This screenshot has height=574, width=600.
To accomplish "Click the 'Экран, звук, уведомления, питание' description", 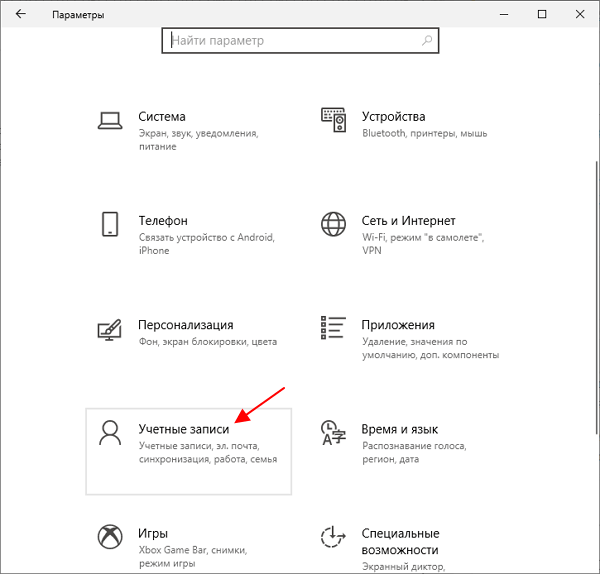I will pyautogui.click(x=198, y=140).
